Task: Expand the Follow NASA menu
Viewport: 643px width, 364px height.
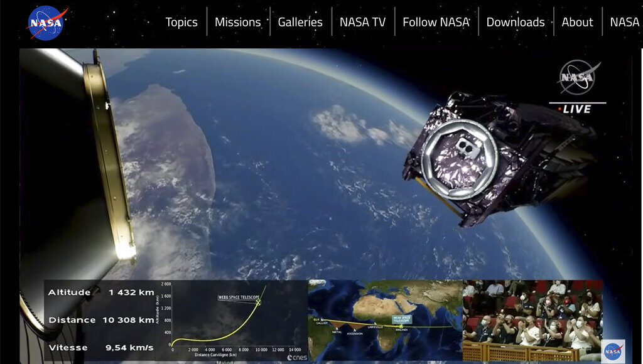Action: [x=436, y=22]
